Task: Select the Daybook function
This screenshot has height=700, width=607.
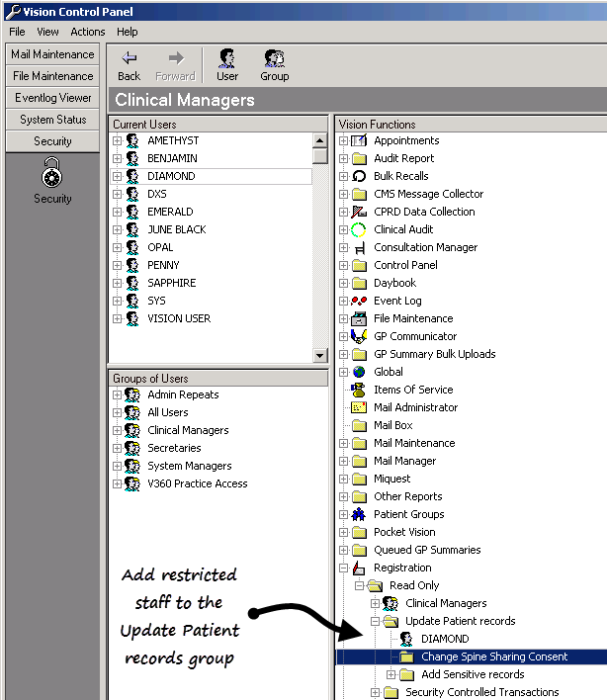Action: (x=394, y=283)
